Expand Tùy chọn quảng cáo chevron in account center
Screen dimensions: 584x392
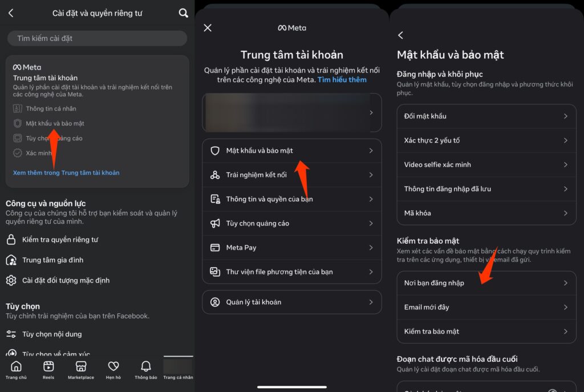pyautogui.click(x=371, y=223)
